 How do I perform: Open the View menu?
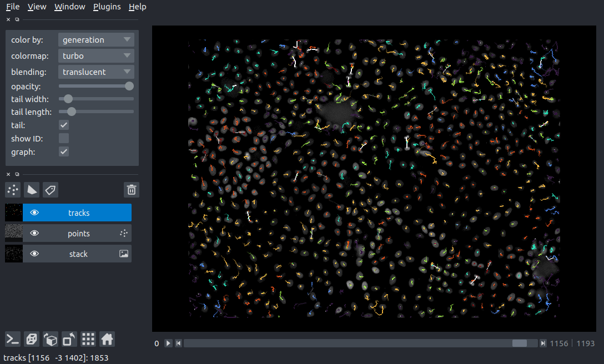[37, 7]
